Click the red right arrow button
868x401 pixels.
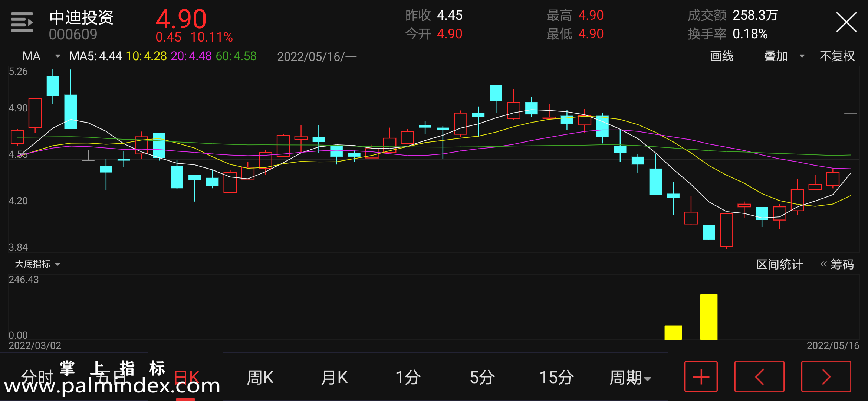coord(826,376)
